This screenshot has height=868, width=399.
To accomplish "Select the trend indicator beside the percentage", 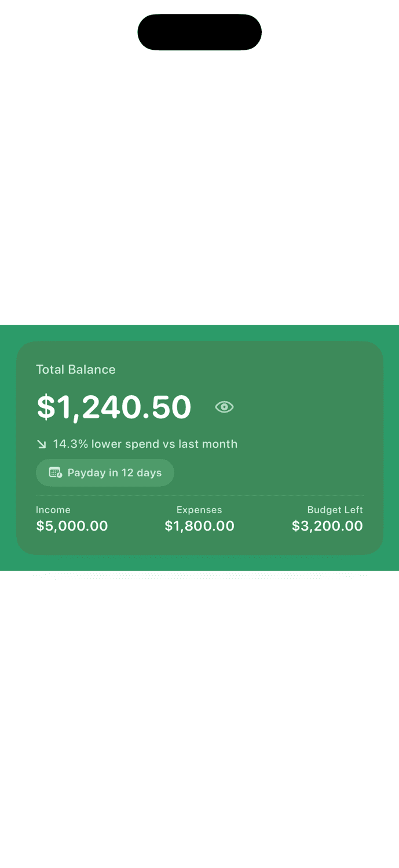I will click(x=41, y=443).
